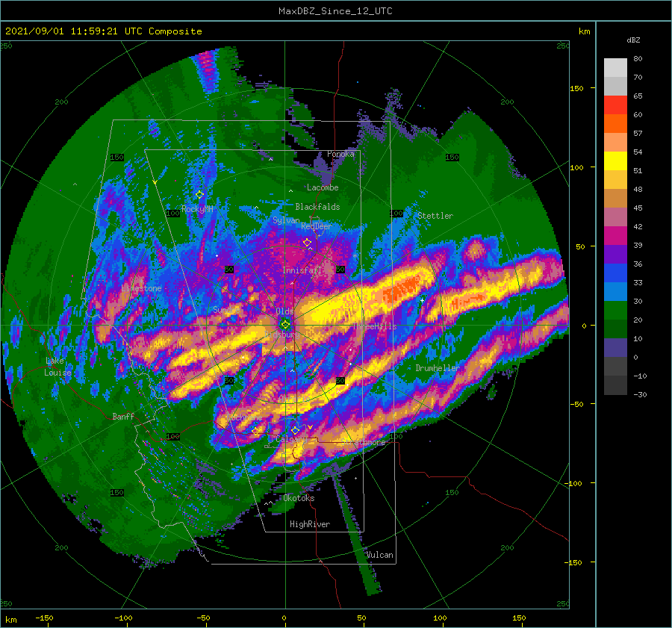Click the 33 value on the dBZ scale
This screenshot has height=628, width=672.
pos(638,283)
